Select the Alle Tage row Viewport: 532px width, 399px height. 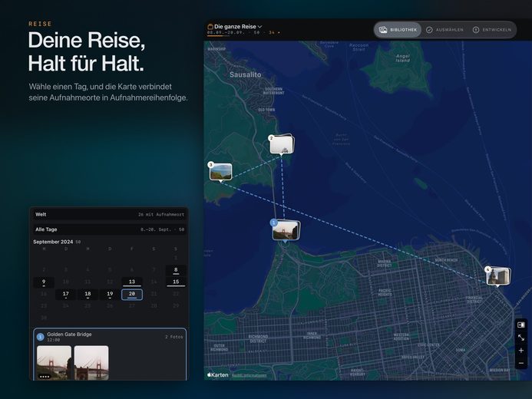tap(109, 229)
